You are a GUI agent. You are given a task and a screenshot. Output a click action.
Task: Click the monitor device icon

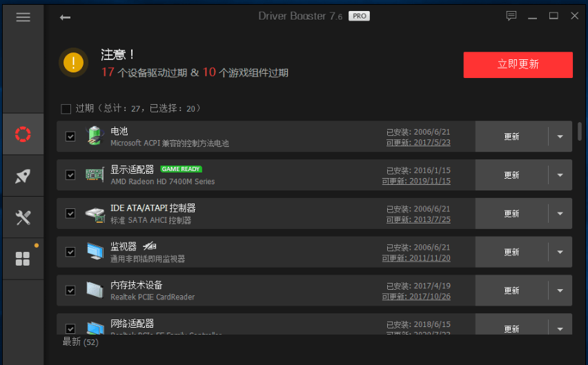click(95, 251)
